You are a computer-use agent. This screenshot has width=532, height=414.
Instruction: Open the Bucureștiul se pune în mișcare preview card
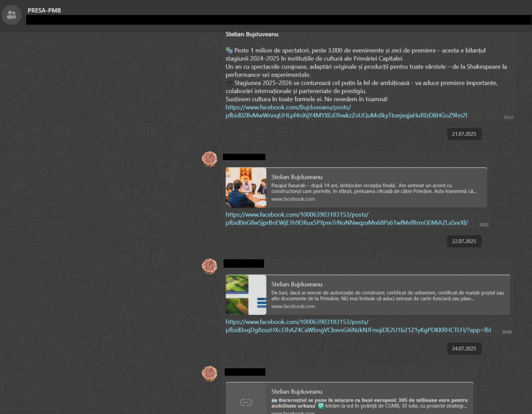click(350, 398)
